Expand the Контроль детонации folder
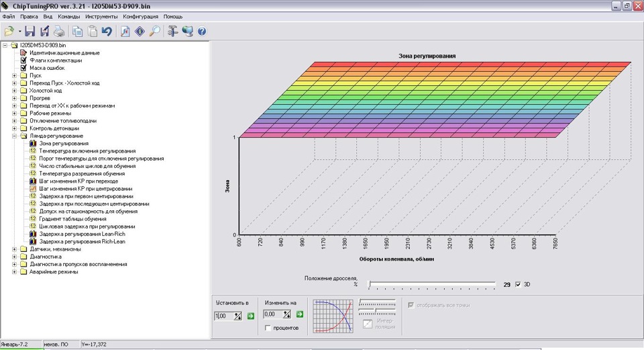644x350 pixels. [x=14, y=128]
